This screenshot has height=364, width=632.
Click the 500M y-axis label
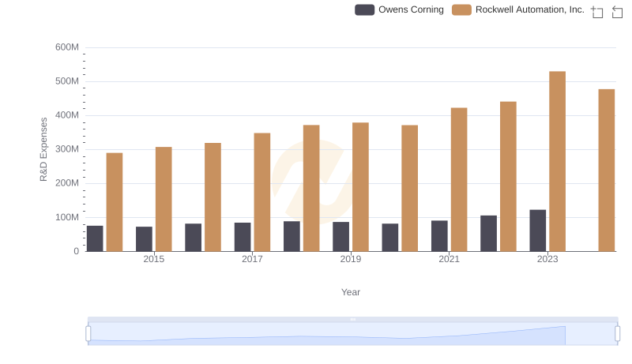point(67,81)
